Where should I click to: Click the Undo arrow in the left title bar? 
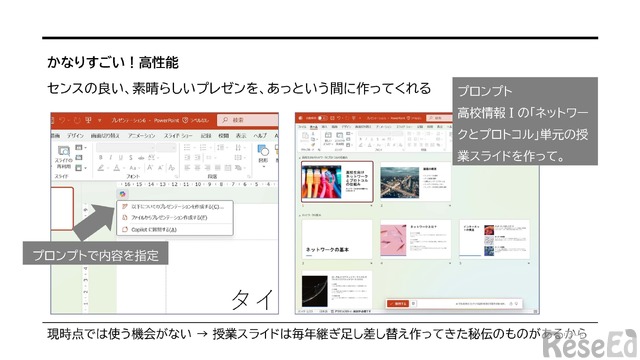pyautogui.click(x=62, y=120)
